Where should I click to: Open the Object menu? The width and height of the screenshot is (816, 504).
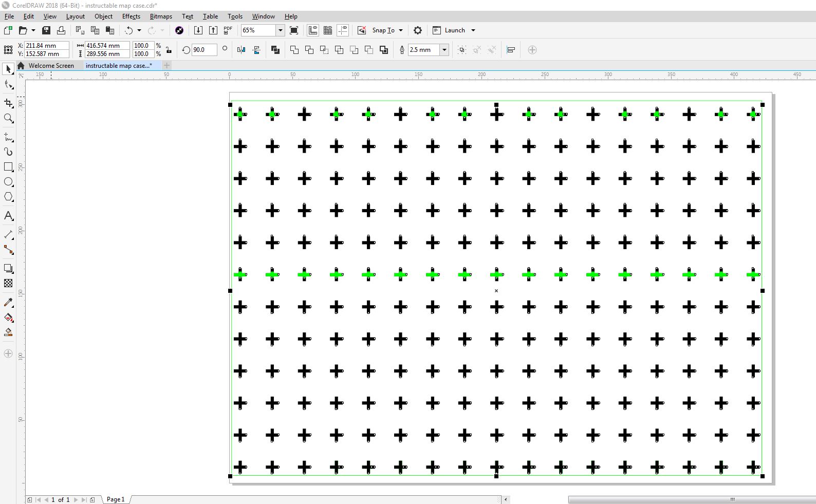tap(103, 16)
